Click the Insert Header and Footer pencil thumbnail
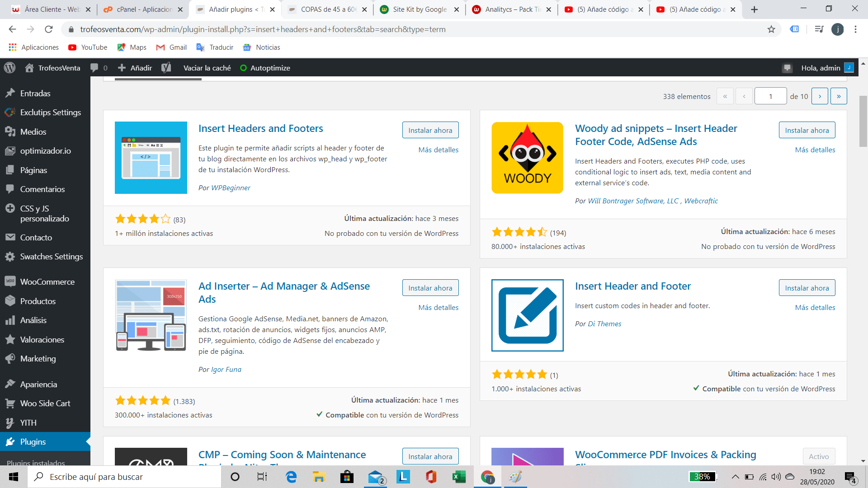This screenshot has height=488, width=868. tap(527, 315)
